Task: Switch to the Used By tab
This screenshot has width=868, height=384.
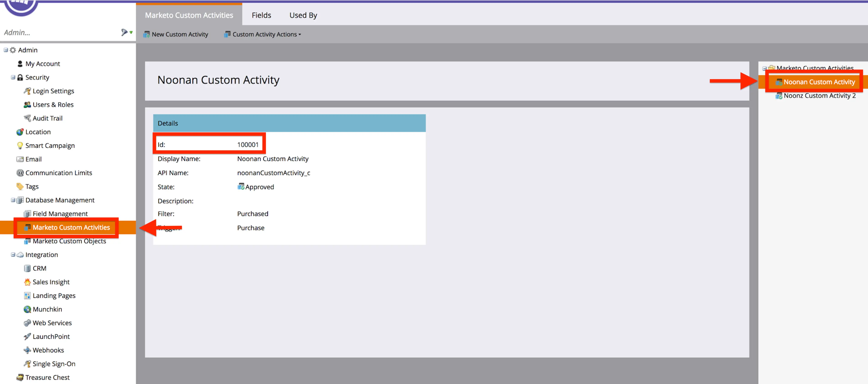Action: [x=303, y=15]
